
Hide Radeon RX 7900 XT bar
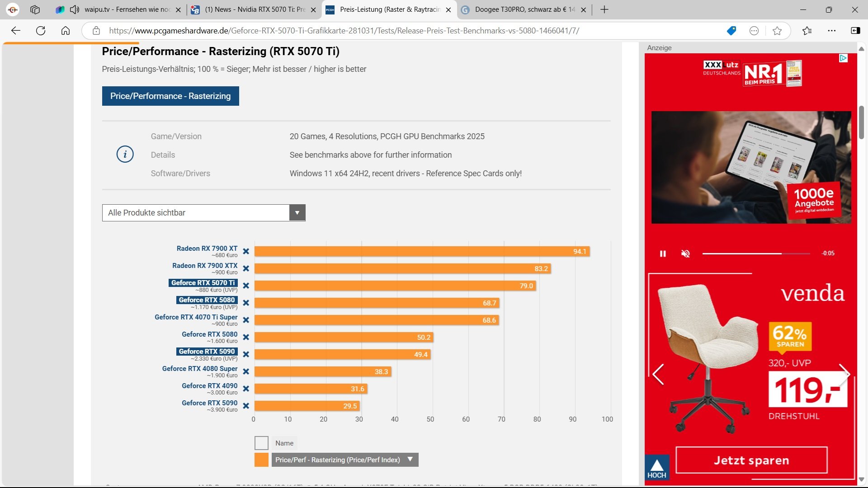[246, 252]
